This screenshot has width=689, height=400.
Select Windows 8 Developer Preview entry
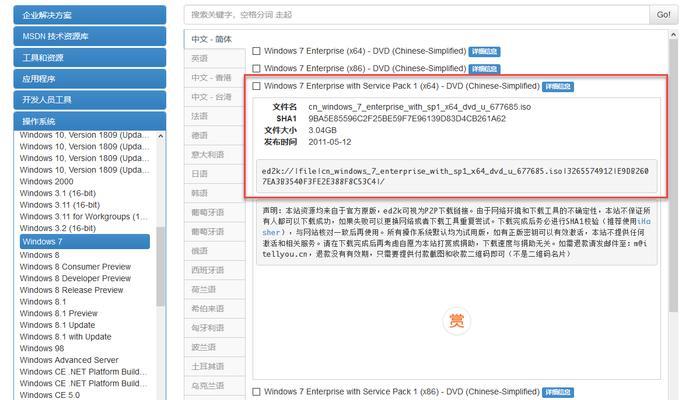75,279
